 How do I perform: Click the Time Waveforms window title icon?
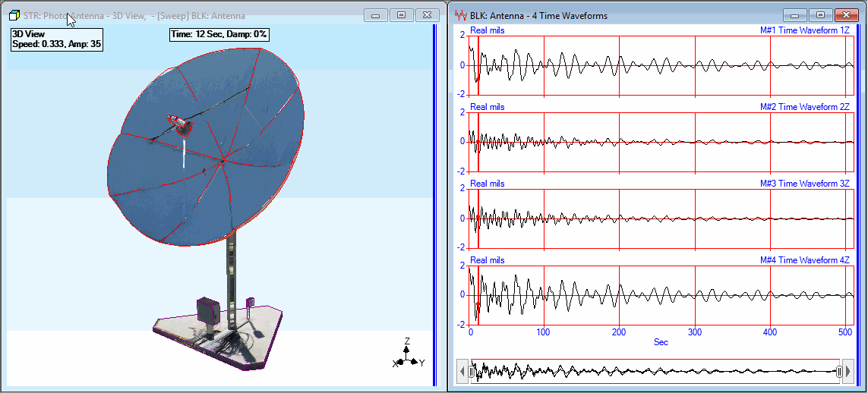[x=459, y=15]
